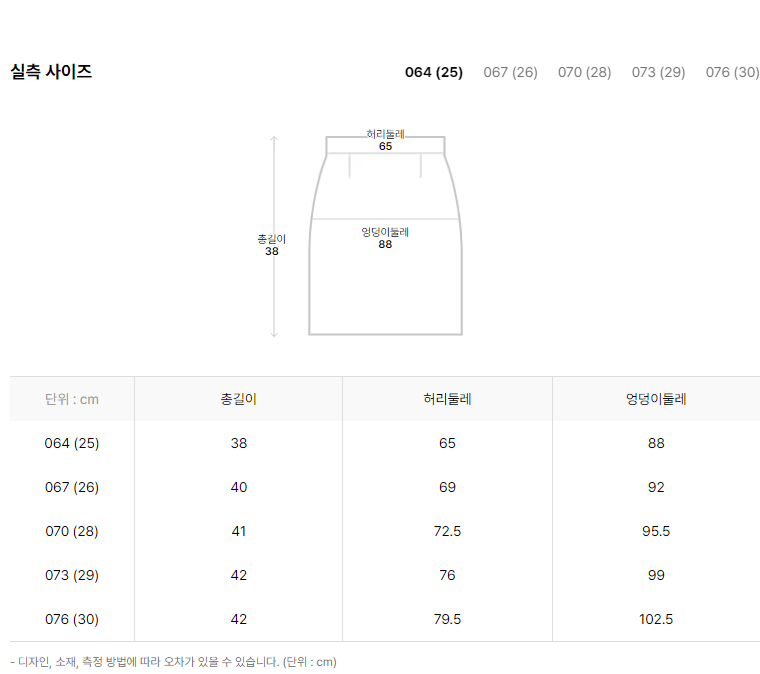
Task: Select the 076 (30) size tab
Action: 732,72
